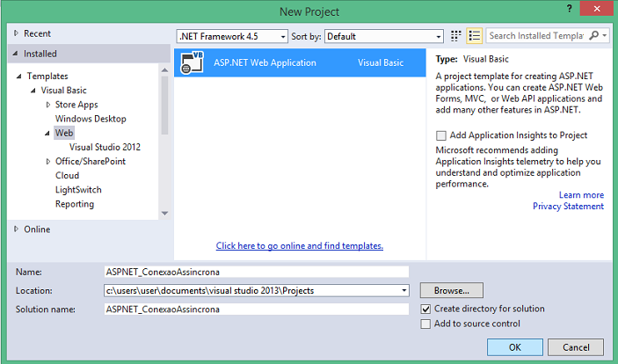
Task: Select ASP.NET Web Application template row
Action: pos(300,62)
